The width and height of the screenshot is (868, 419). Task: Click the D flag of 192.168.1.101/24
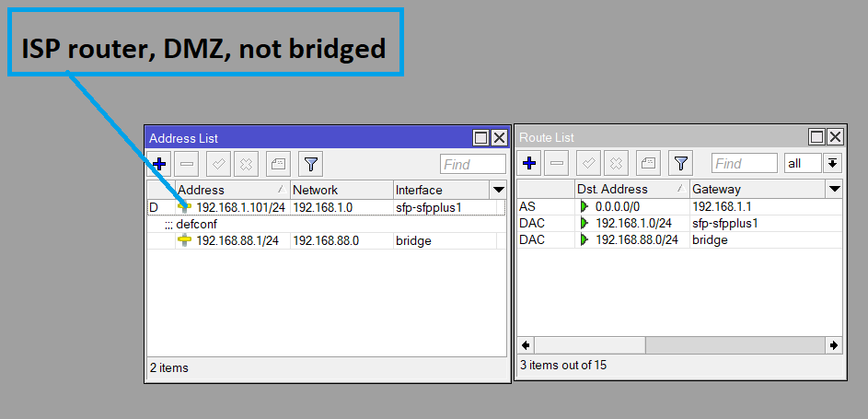click(154, 207)
